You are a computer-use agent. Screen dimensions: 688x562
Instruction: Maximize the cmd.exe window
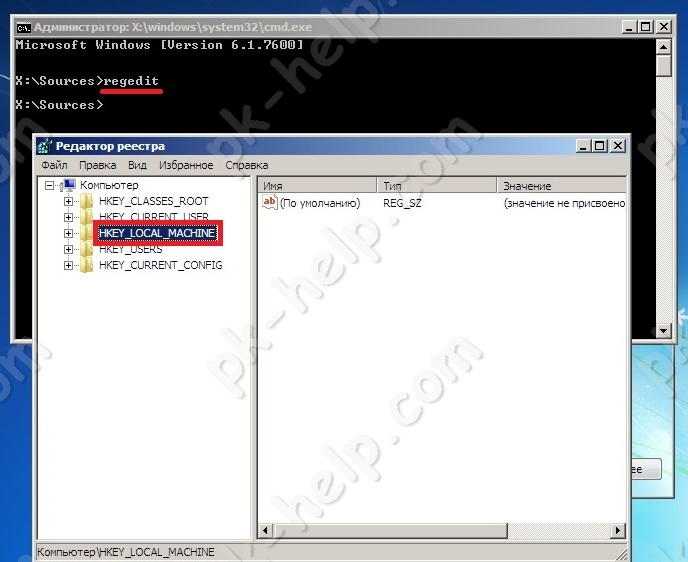click(646, 27)
